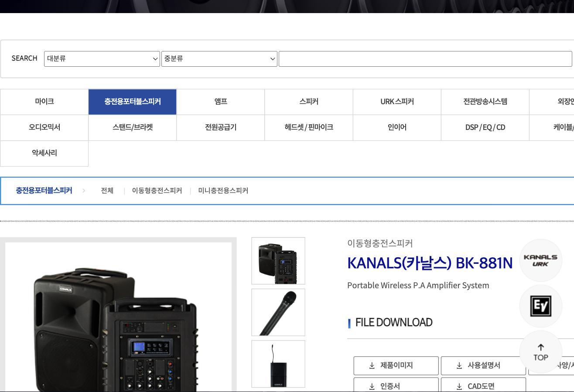Filter by 미니충전용스피커 subcategory
This screenshot has height=392, width=574.
(223, 191)
